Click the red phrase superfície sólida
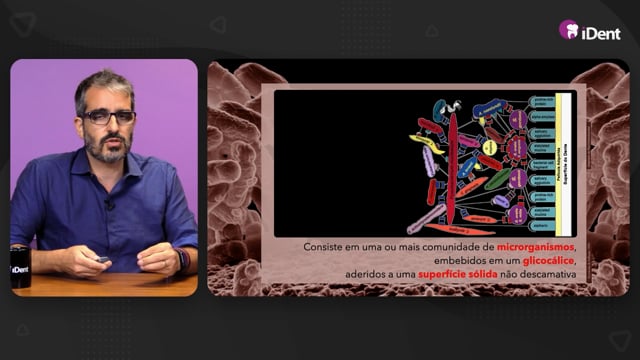 tap(458, 274)
